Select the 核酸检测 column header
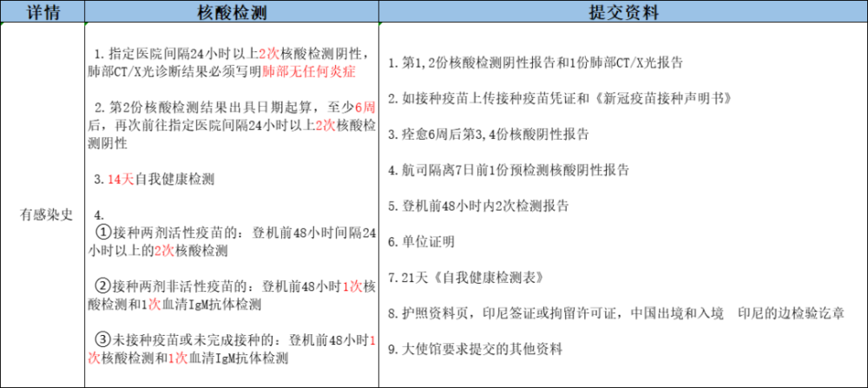This screenshot has height=388, width=868. point(232,13)
